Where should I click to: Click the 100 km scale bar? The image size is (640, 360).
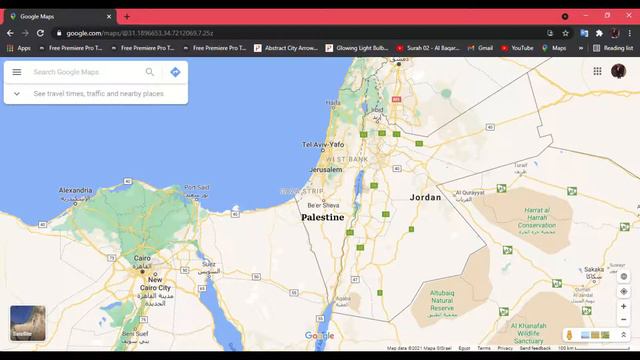pos(594,348)
